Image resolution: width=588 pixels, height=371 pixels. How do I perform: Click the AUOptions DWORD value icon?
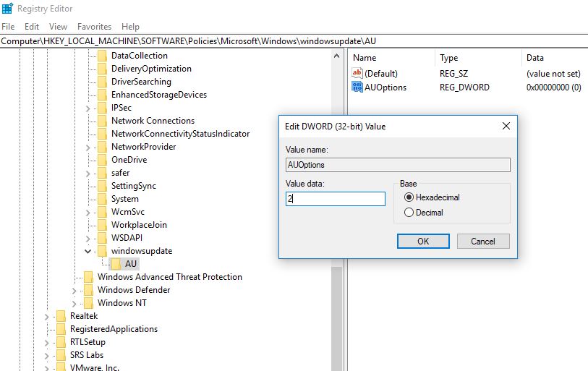357,88
